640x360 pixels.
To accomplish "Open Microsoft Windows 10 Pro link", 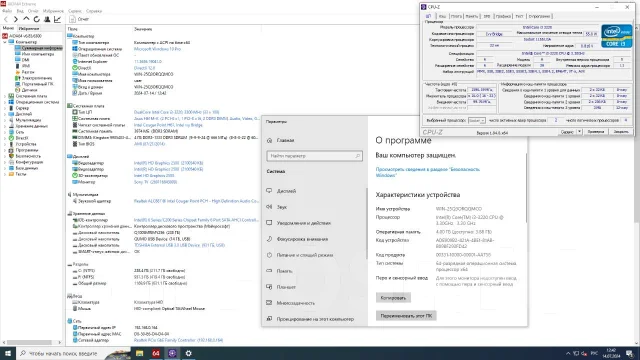I will (x=157, y=49).
